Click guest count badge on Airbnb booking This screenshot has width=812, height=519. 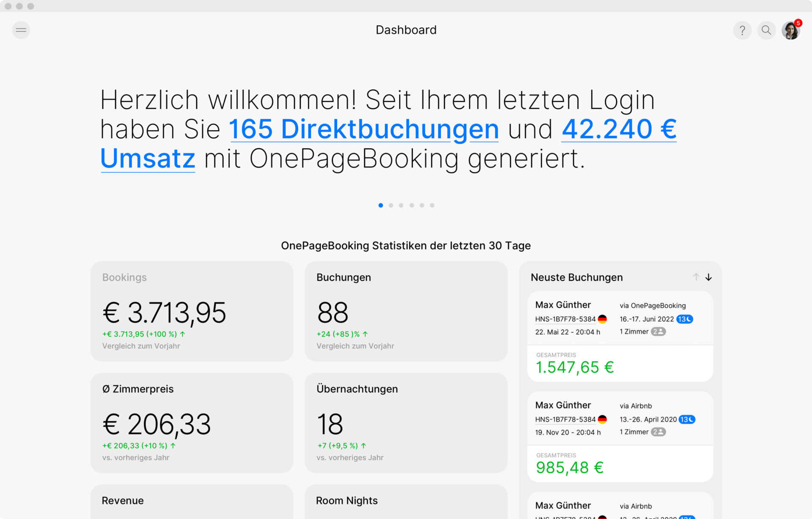coord(658,432)
